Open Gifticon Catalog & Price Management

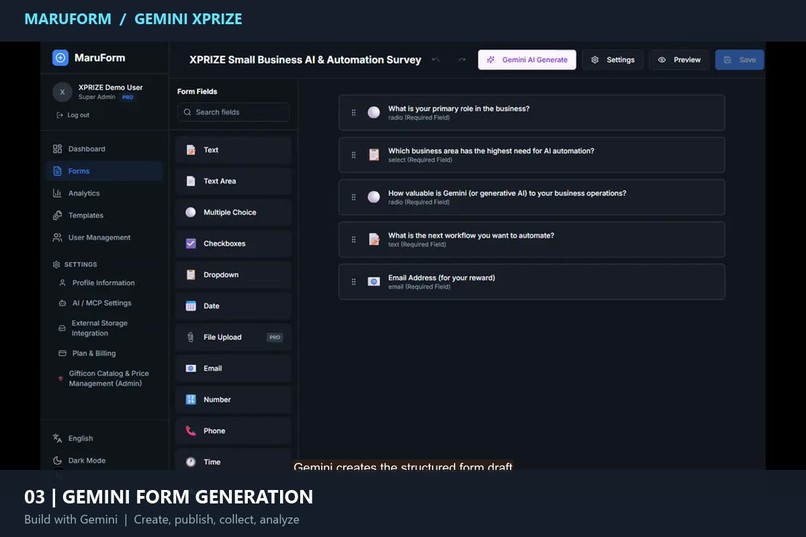pyautogui.click(x=104, y=379)
